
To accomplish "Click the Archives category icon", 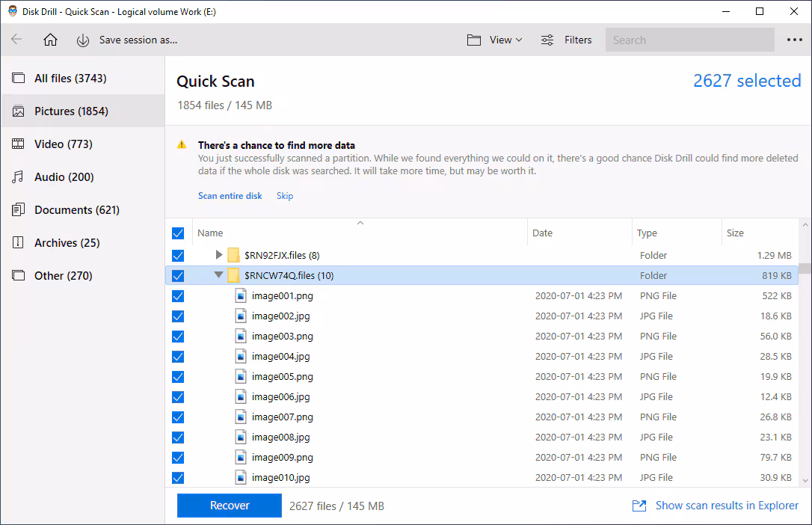I will coord(18,242).
